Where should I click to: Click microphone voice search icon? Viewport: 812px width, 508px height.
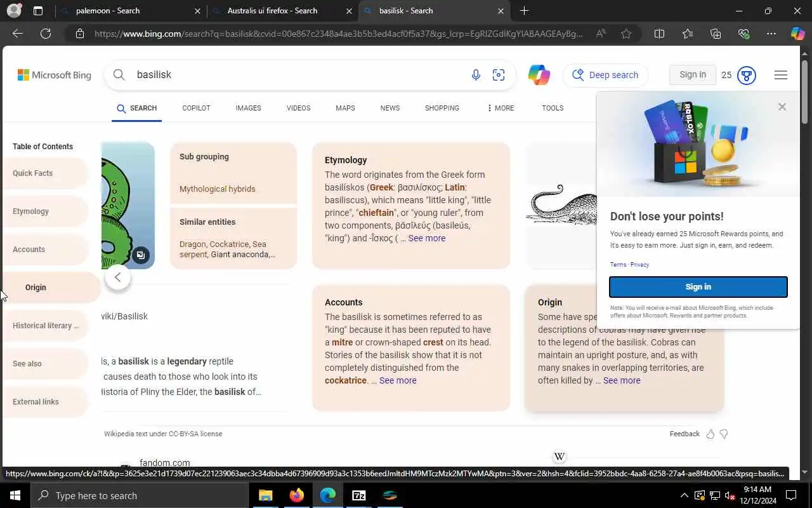click(476, 75)
